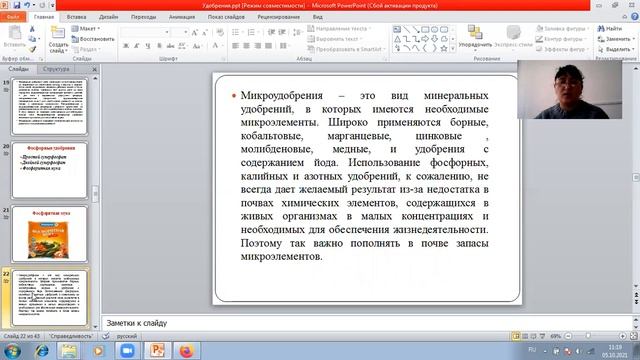Open the Заменить replace dropdown
The width and height of the screenshot is (640, 360).
(x=616, y=39)
